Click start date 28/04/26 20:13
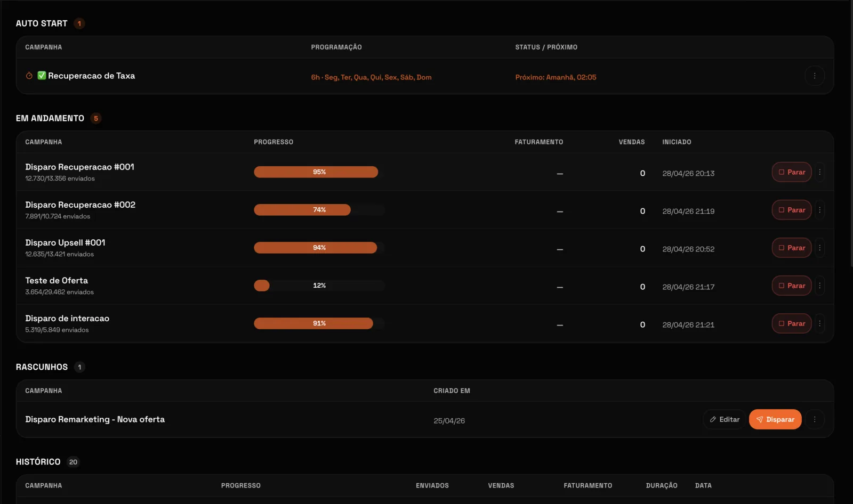This screenshot has width=853, height=504. 688,173
